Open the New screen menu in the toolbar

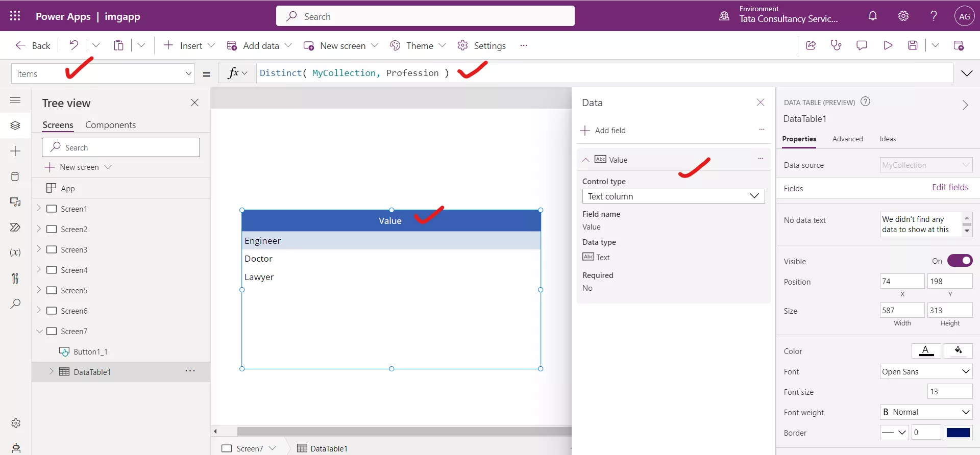pos(341,45)
